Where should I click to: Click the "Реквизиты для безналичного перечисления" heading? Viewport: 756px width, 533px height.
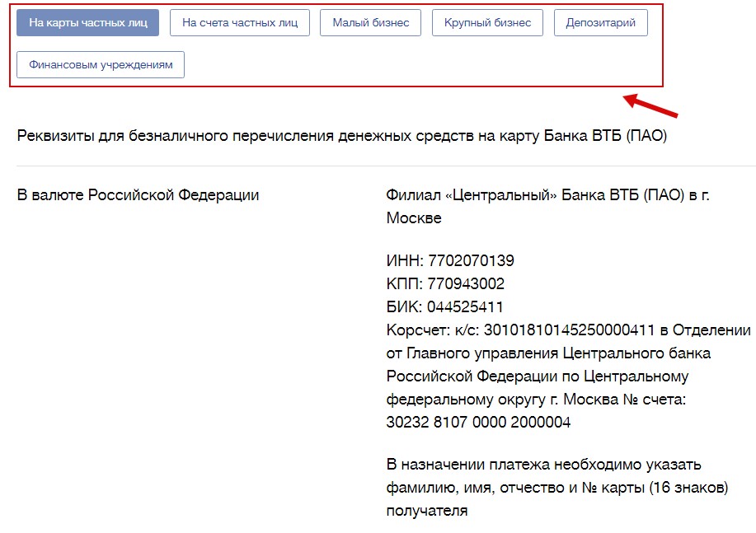341,136
